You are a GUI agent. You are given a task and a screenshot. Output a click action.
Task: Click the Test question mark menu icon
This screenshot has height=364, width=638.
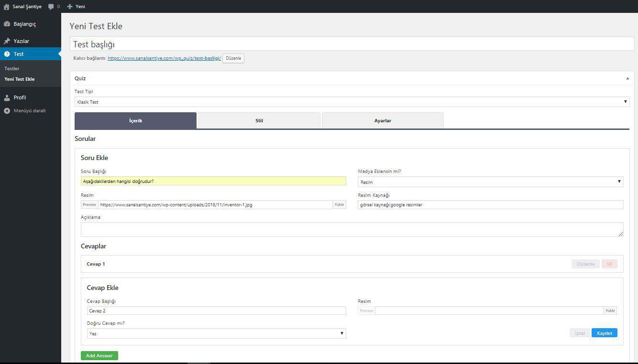coord(7,54)
